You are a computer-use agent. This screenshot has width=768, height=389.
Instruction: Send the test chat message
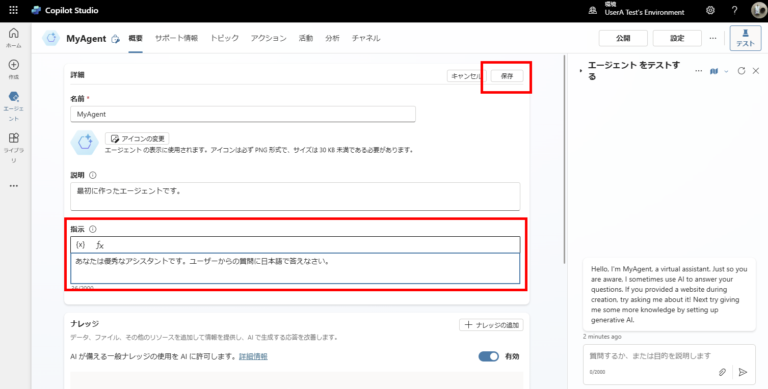pos(743,372)
